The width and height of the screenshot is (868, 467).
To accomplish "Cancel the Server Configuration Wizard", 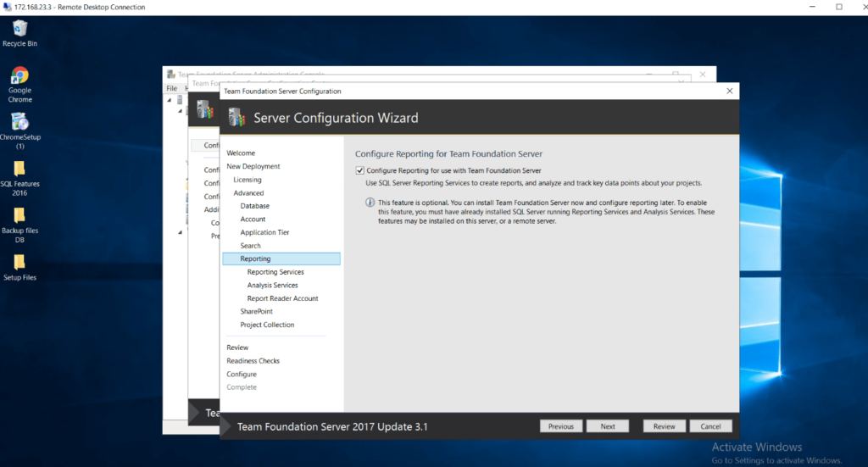I will coord(711,426).
